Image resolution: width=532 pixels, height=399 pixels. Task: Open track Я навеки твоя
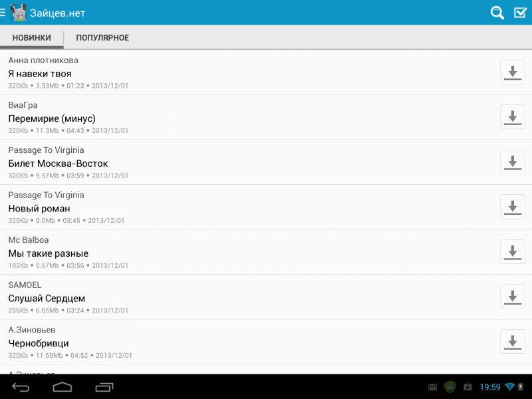[247, 72]
